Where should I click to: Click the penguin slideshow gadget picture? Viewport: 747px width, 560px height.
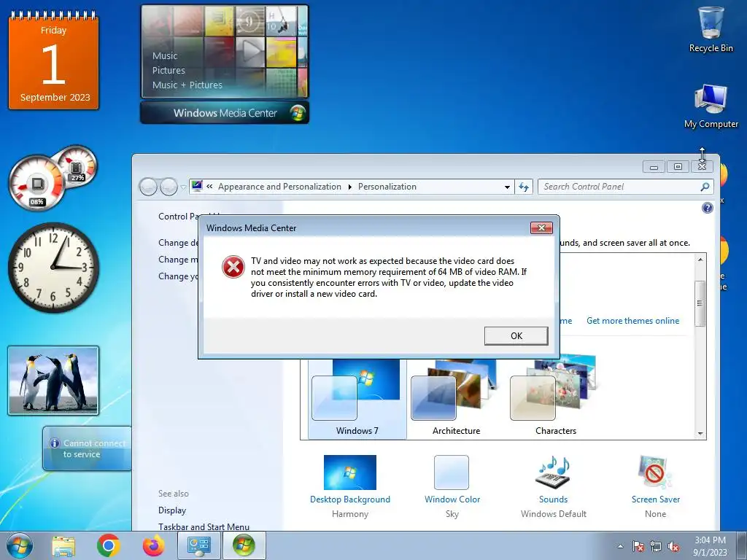(53, 381)
